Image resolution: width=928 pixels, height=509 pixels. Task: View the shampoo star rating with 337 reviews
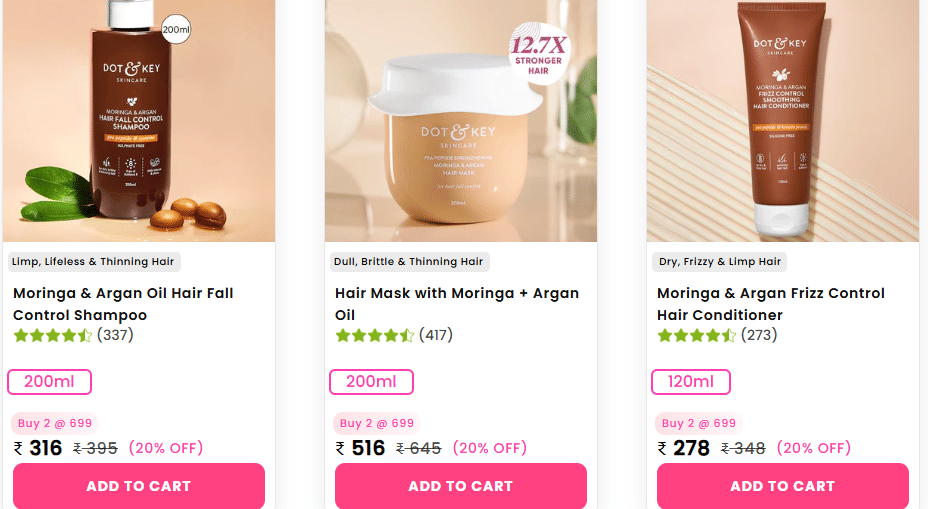pos(73,336)
